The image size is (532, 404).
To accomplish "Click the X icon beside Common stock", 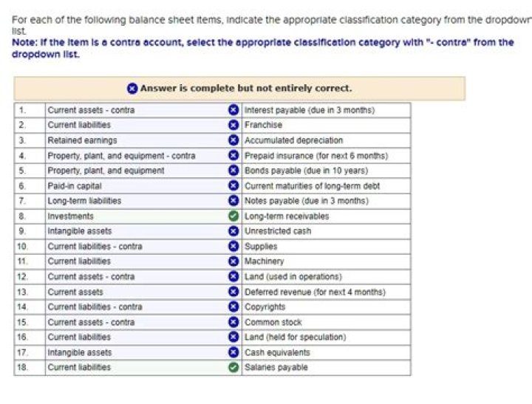I will [x=233, y=322].
